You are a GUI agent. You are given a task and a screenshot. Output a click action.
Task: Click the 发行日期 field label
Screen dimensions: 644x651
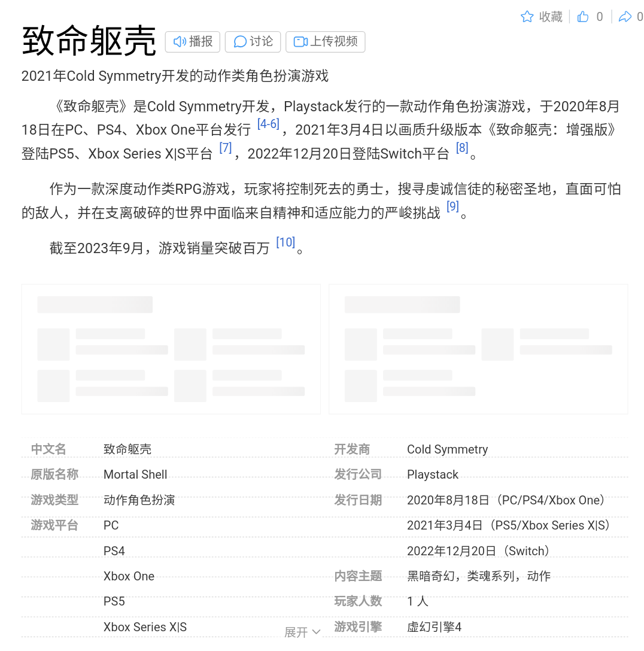point(358,500)
